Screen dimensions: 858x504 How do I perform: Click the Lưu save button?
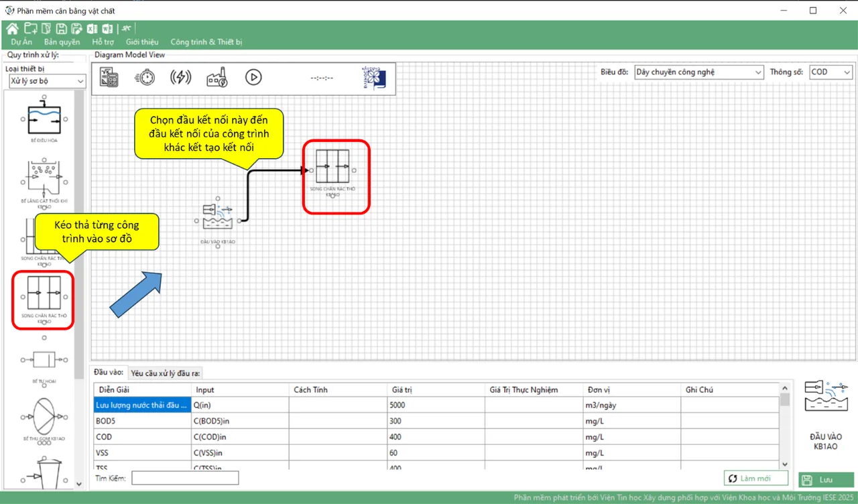(826, 480)
